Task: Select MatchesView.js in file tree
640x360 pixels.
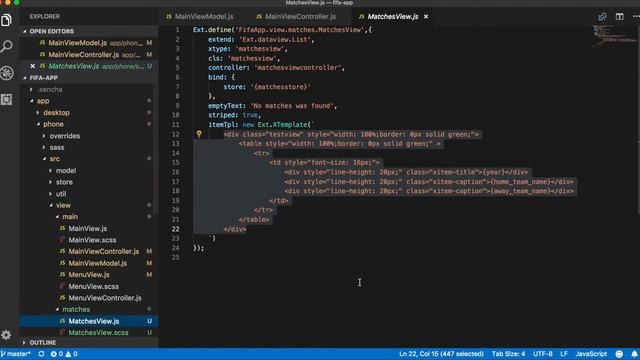Action: (x=93, y=321)
